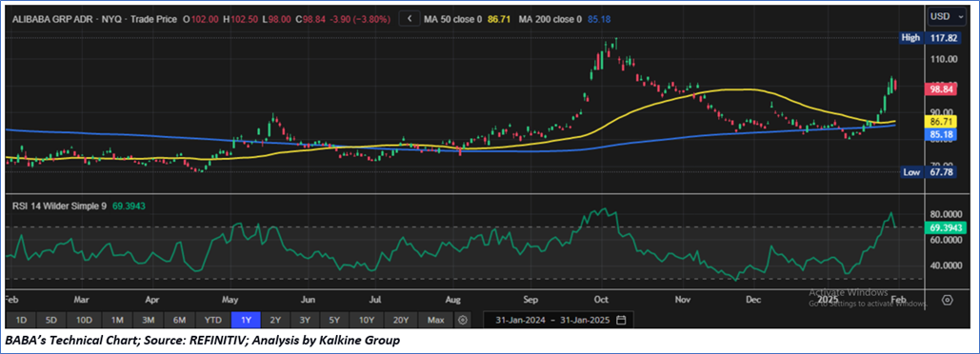
Task: Select the Max time range
Action: coord(435,320)
